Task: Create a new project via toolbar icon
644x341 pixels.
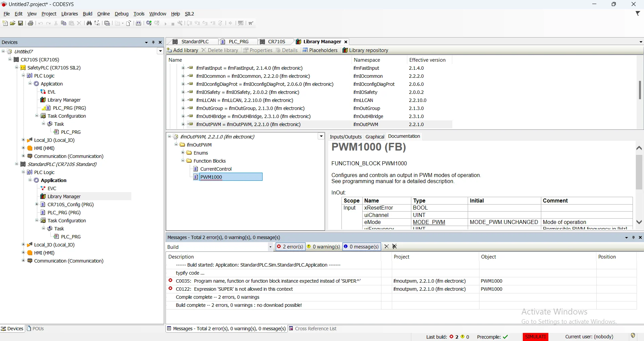Action: click(5, 23)
